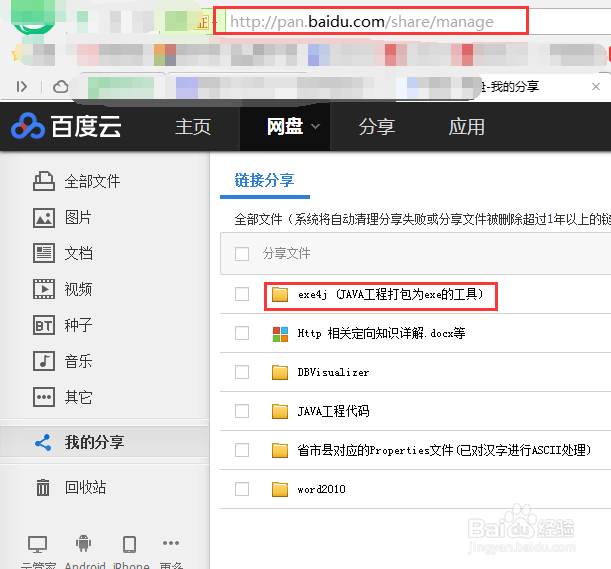Switch to the 链接分享 tab
The height and width of the screenshot is (569, 611).
[265, 180]
